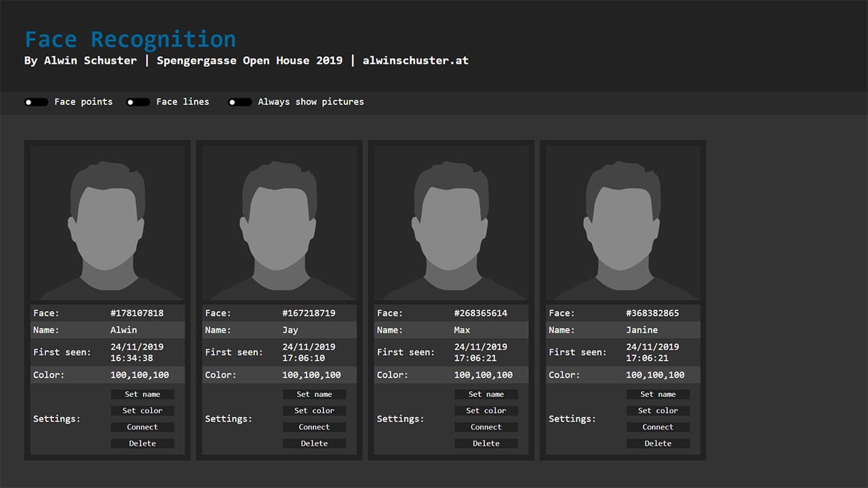
Task: Open Janine's avatar picture
Action: coord(623,223)
